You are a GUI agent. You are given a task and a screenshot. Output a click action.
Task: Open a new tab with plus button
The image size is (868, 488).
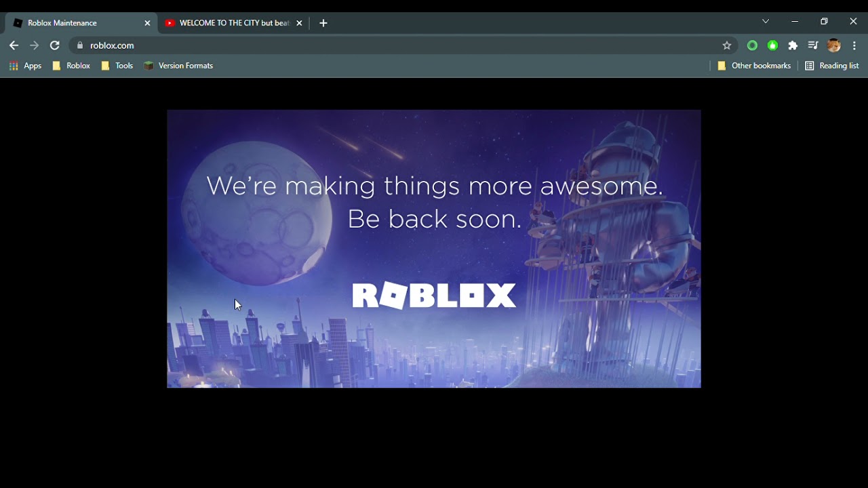click(x=323, y=23)
